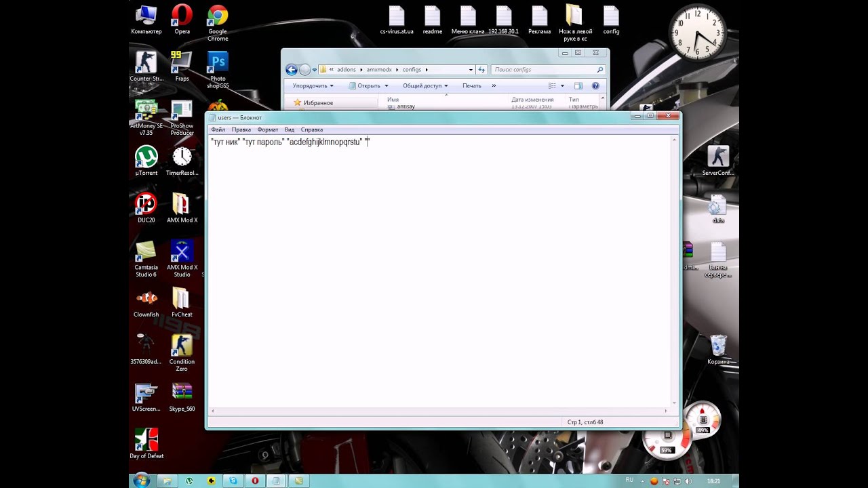The image size is (868, 488).
Task: Expand the Открыть dropdown arrow
Action: coord(387,86)
